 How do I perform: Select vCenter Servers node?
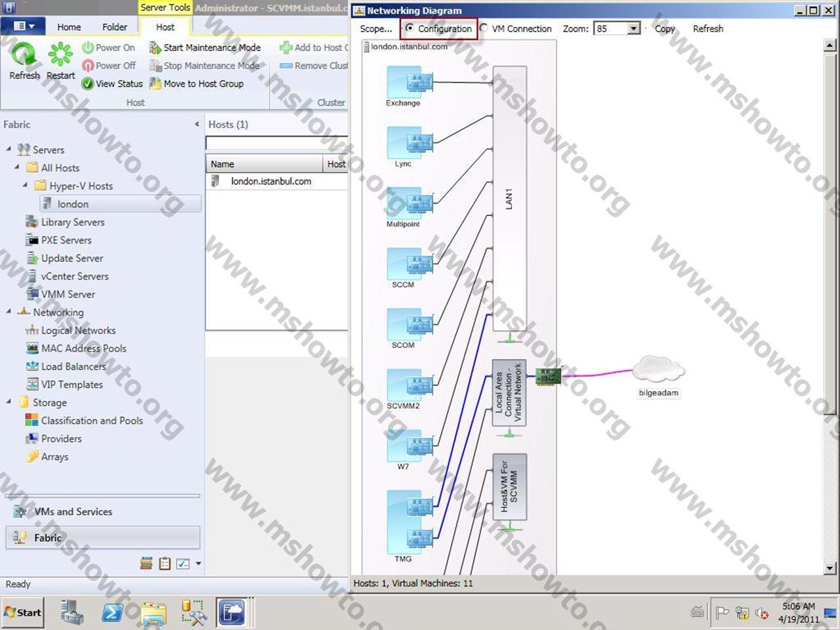(x=68, y=276)
